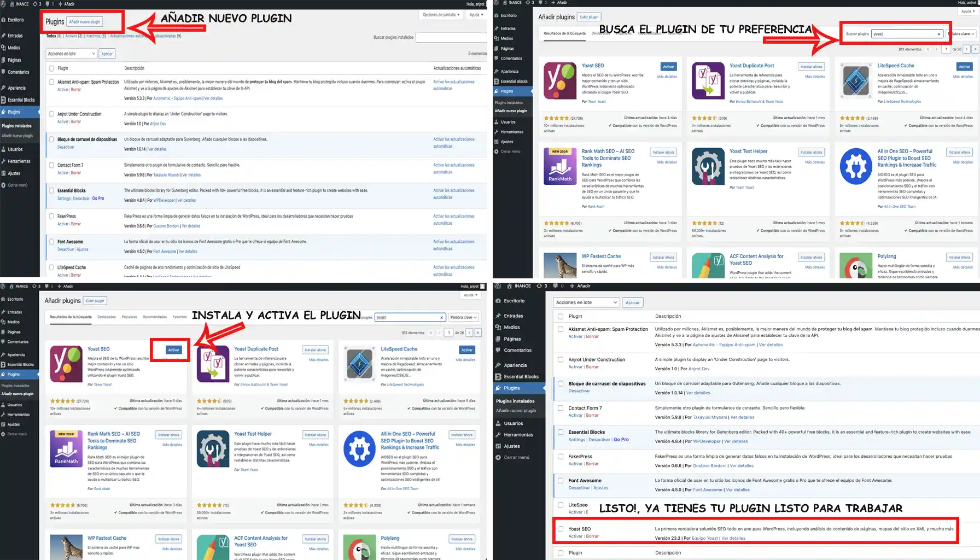This screenshot has height=560, width=980.
Task: Click the 'Añadir nuevo plugin' button beside Plugins heading
Action: [x=85, y=22]
